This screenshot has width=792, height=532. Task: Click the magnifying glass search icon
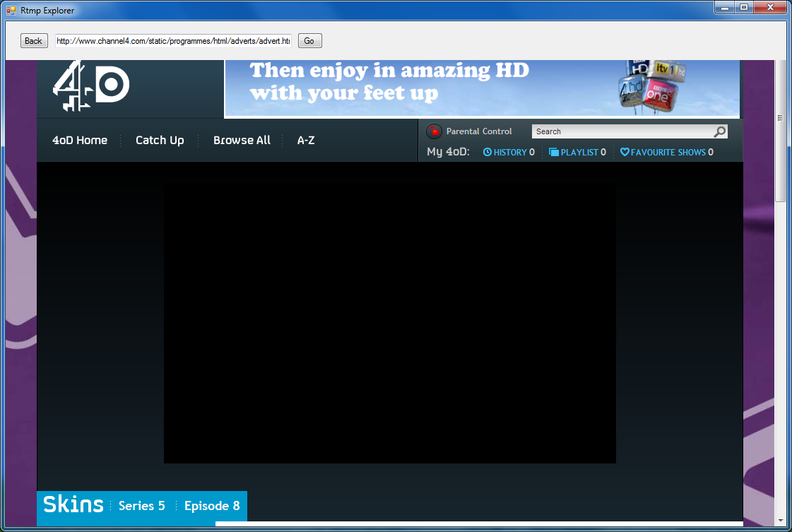(x=720, y=131)
